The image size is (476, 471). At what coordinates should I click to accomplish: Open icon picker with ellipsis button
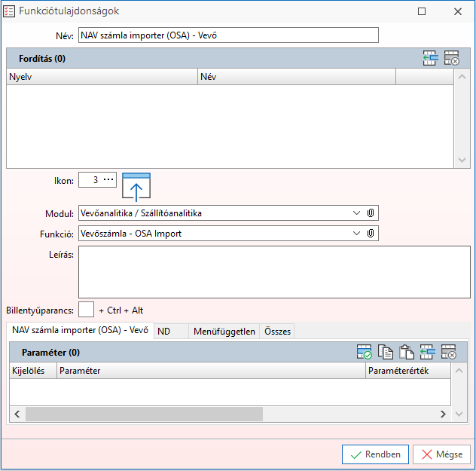coord(108,179)
